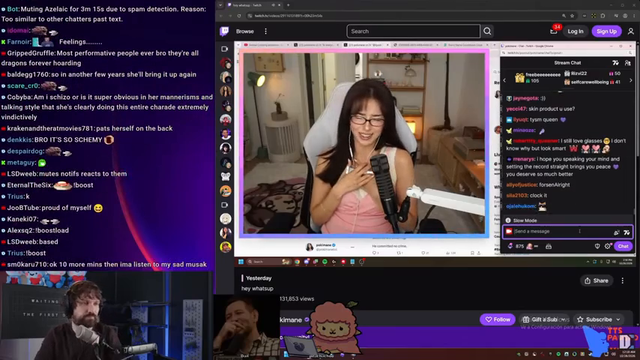Open the user profile icon menu

[x=631, y=31]
